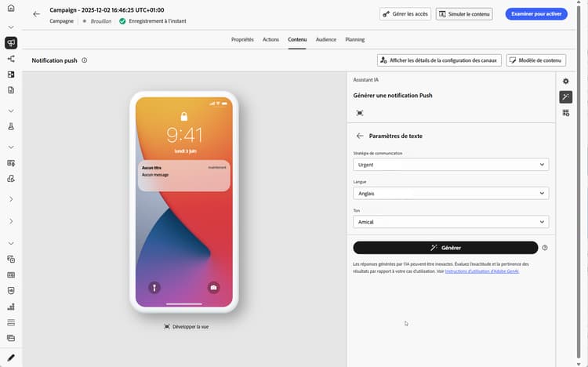
Task: Open the stacked-blocks chart sidebar icon
Action: click(x=11, y=307)
